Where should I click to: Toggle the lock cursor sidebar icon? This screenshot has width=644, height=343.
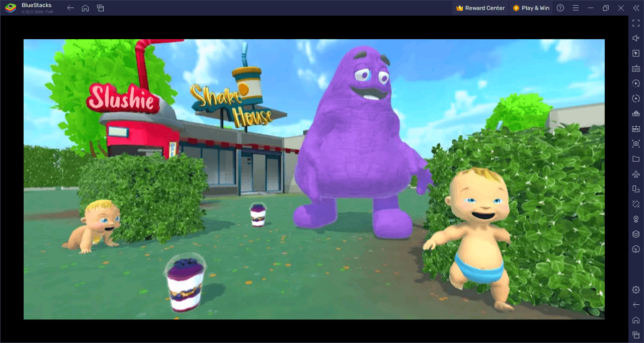click(636, 53)
